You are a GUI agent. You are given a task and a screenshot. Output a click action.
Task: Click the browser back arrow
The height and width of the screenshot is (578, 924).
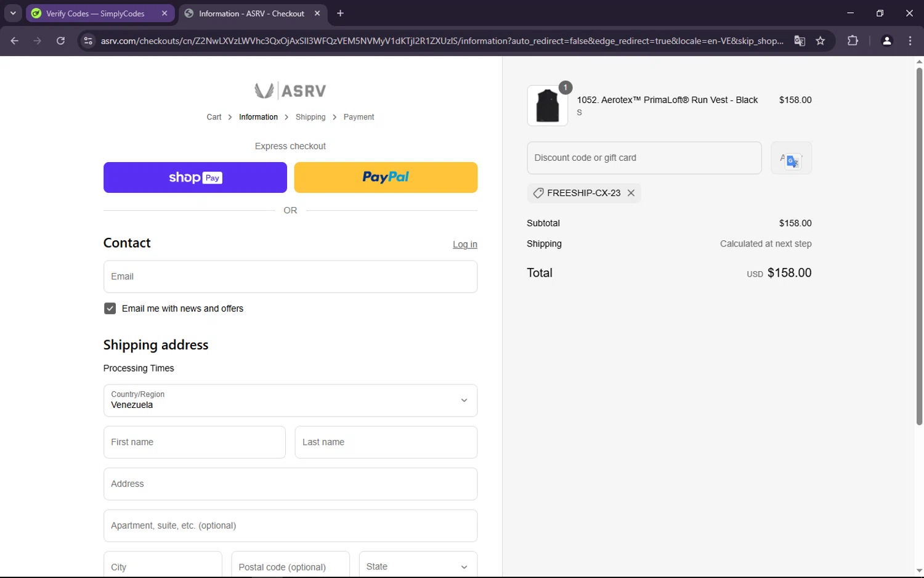[x=15, y=41]
